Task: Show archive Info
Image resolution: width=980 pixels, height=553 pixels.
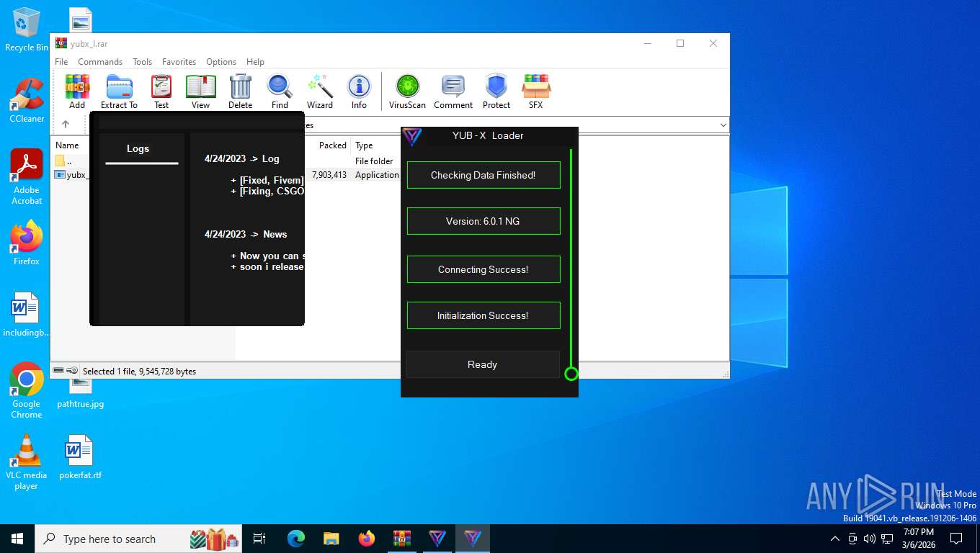Action: pyautogui.click(x=359, y=91)
